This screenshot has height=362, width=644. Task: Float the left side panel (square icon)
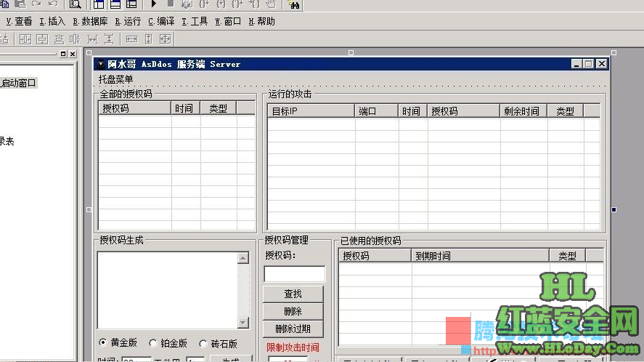point(63,54)
